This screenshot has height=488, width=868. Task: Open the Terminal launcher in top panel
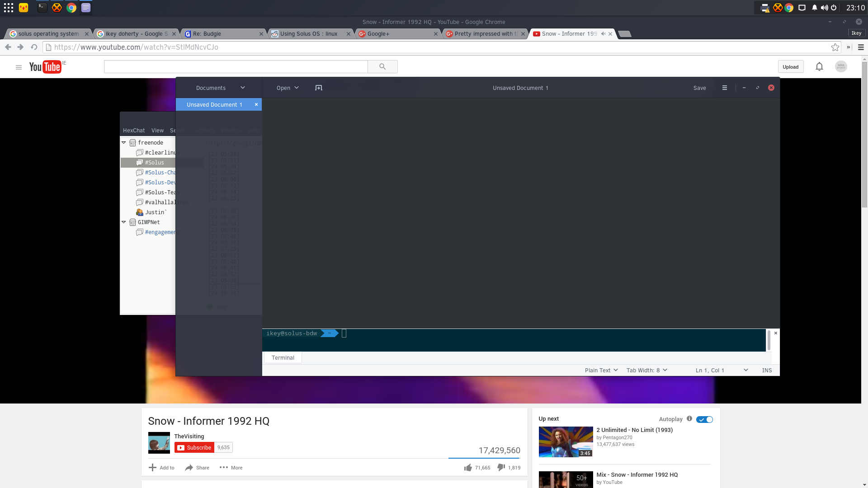coord(42,8)
